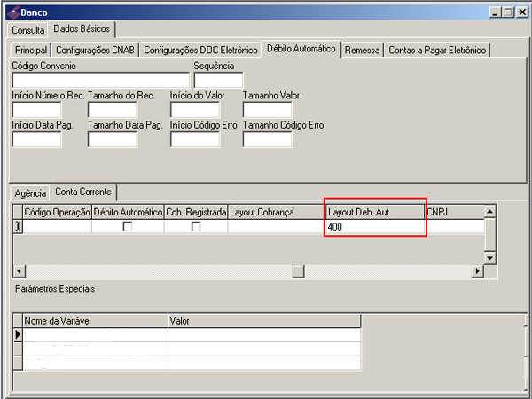
Task: Switch to the Remessa tab
Action: tap(363, 51)
